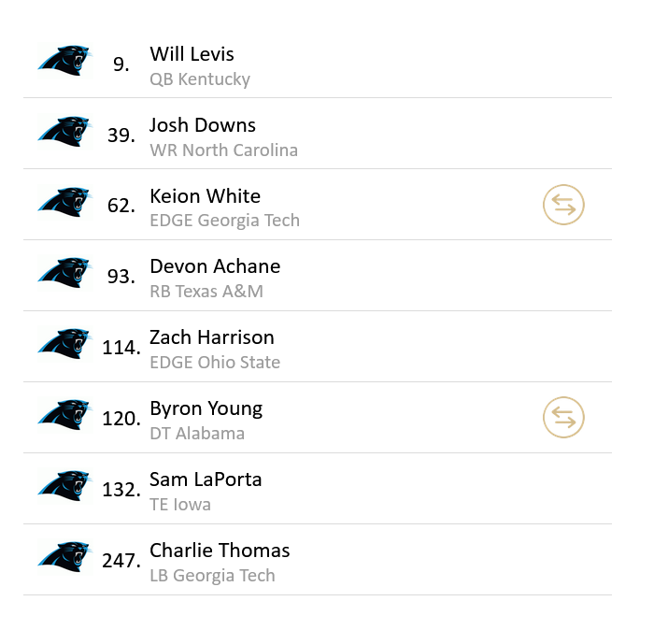This screenshot has height=644, width=668.
Task: Select Panthers logo beside pick 39
Action: 64,133
